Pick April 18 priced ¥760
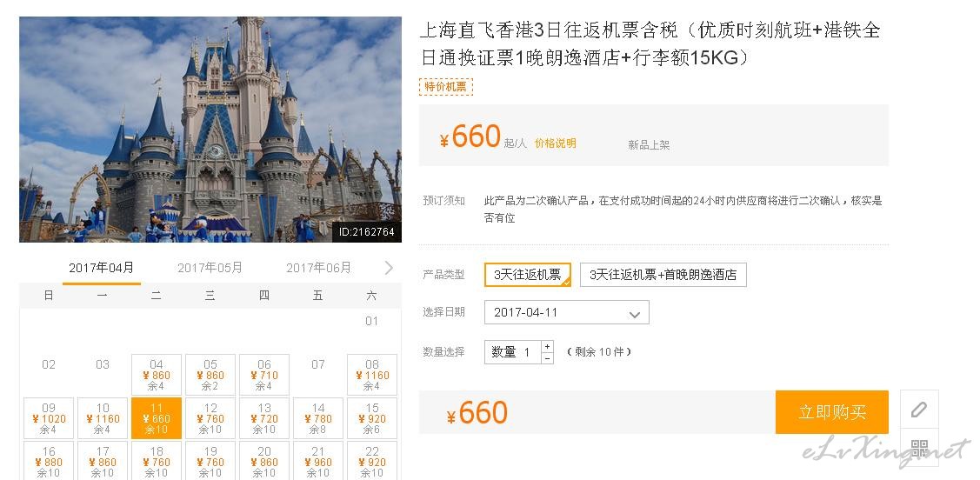The width and height of the screenshot is (980, 480). 157,461
